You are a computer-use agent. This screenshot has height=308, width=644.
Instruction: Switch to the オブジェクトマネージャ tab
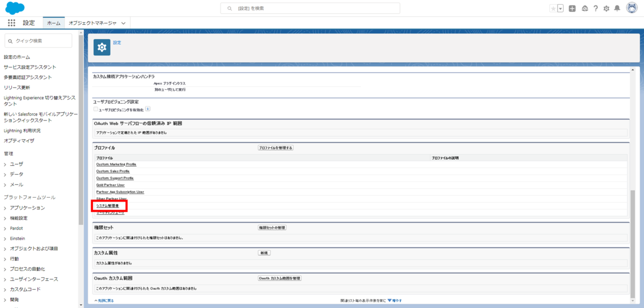pyautogui.click(x=92, y=23)
